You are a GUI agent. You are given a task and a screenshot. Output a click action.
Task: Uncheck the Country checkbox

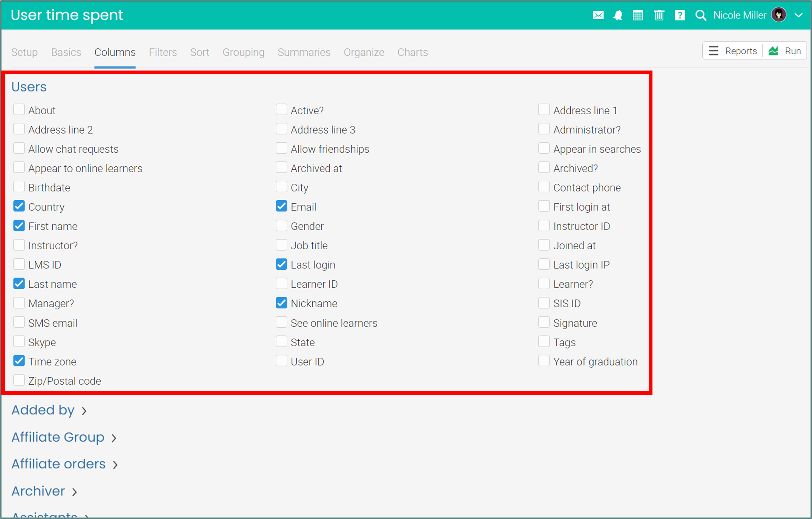coord(19,206)
